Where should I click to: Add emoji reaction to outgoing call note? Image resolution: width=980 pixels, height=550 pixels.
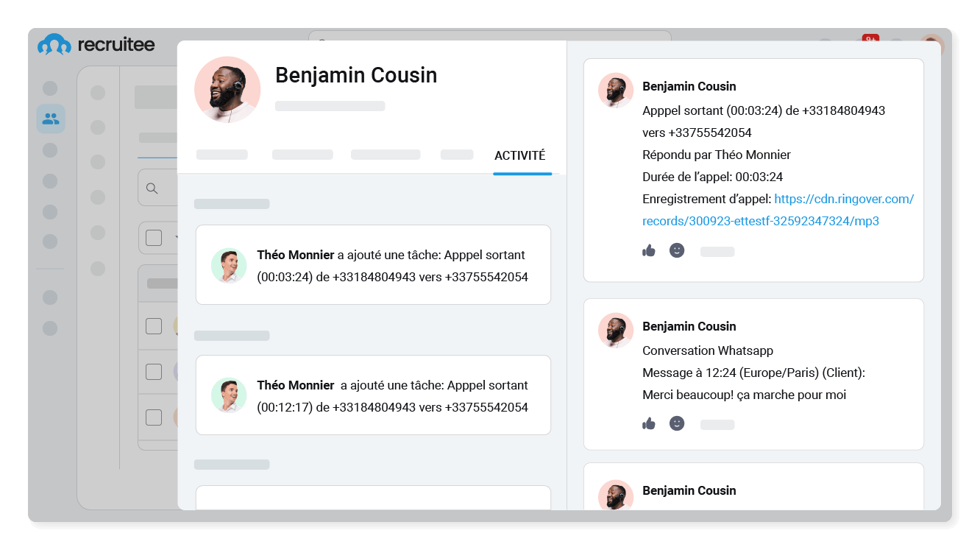pyautogui.click(x=677, y=251)
